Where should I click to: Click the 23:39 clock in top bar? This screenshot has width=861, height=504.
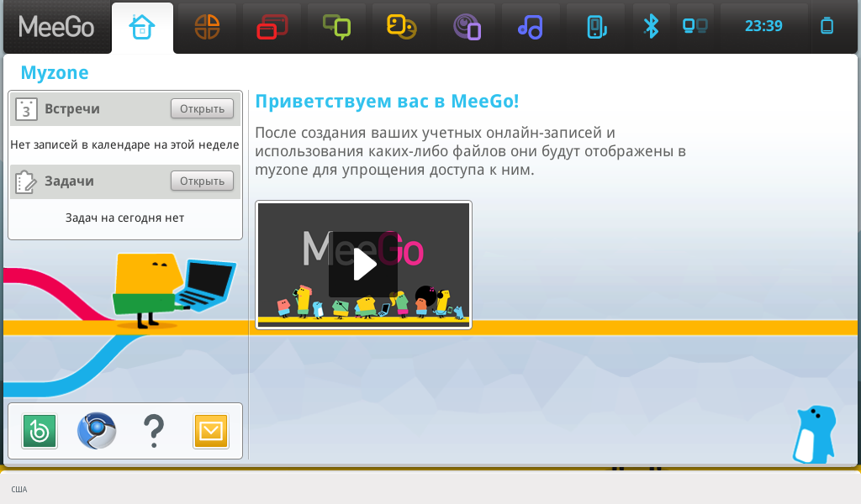pos(763,26)
